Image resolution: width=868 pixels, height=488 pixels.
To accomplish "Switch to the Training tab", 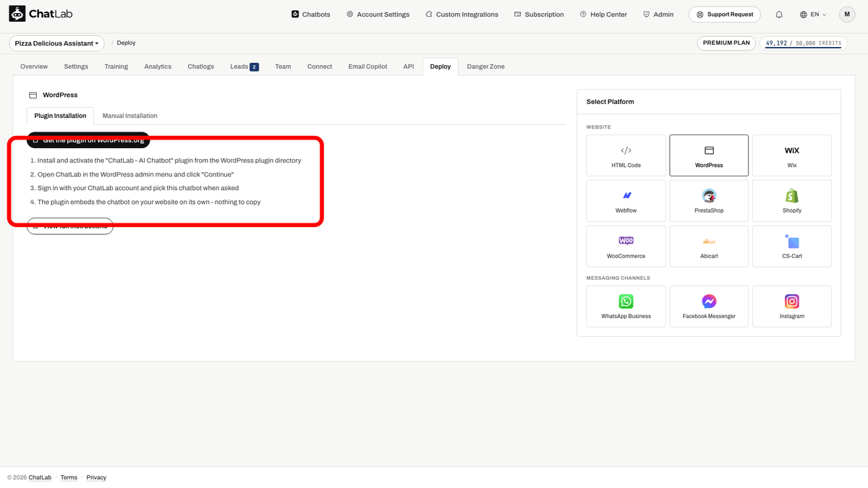I will tap(116, 67).
